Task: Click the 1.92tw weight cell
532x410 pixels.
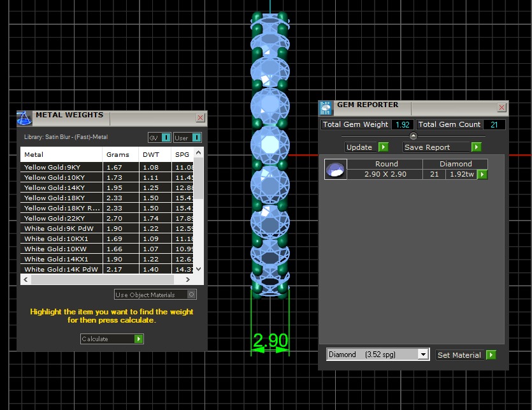Action: 462,174
